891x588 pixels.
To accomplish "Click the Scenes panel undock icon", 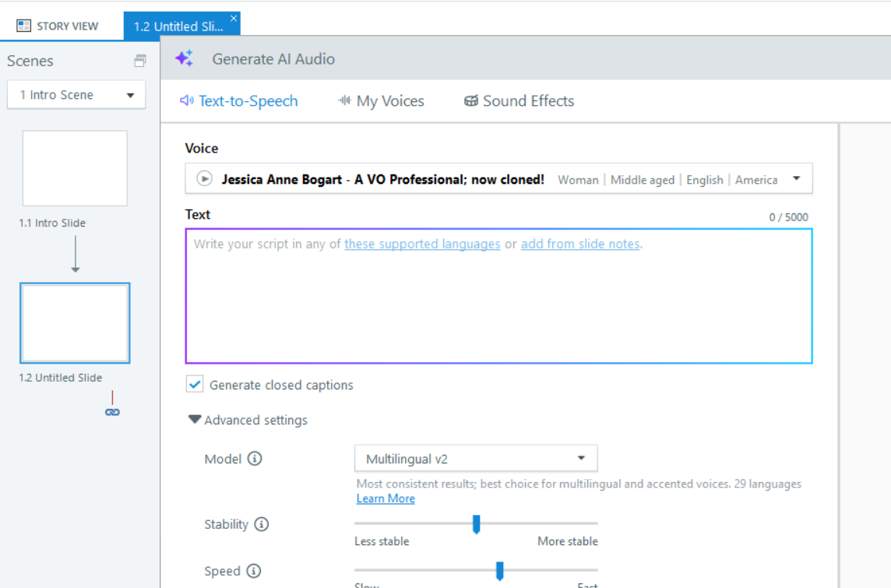I will [140, 61].
